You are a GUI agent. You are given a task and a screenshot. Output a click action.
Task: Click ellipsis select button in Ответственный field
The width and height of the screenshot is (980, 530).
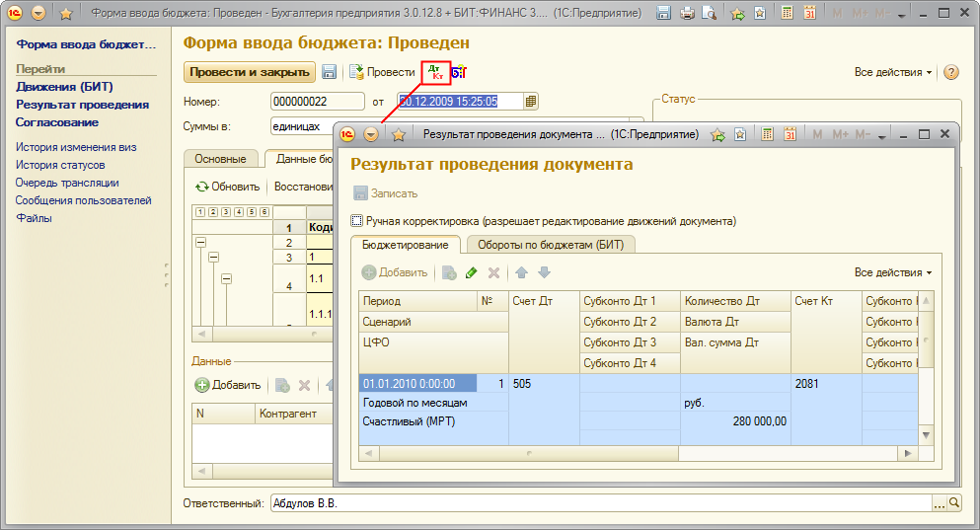pyautogui.click(x=940, y=502)
